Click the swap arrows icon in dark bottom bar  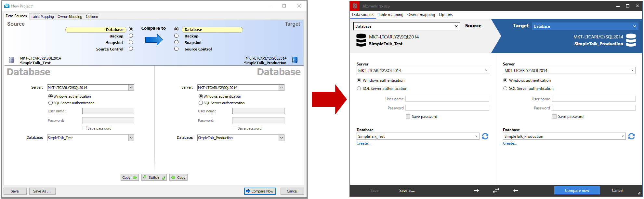coord(496,191)
